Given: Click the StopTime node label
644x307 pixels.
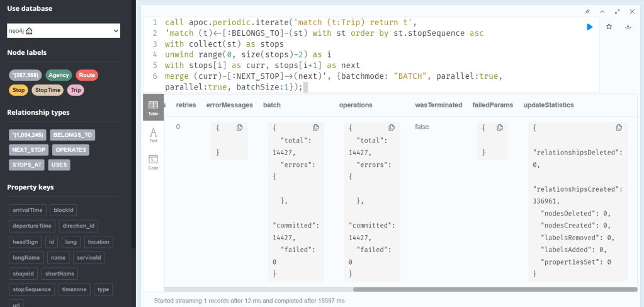Looking at the screenshot, I should pyautogui.click(x=47, y=90).
